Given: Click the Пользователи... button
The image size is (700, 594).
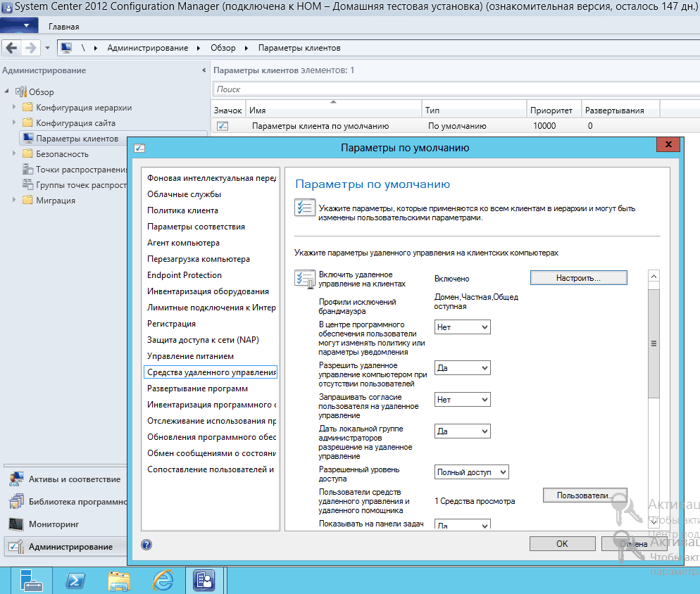Looking at the screenshot, I should [585, 495].
